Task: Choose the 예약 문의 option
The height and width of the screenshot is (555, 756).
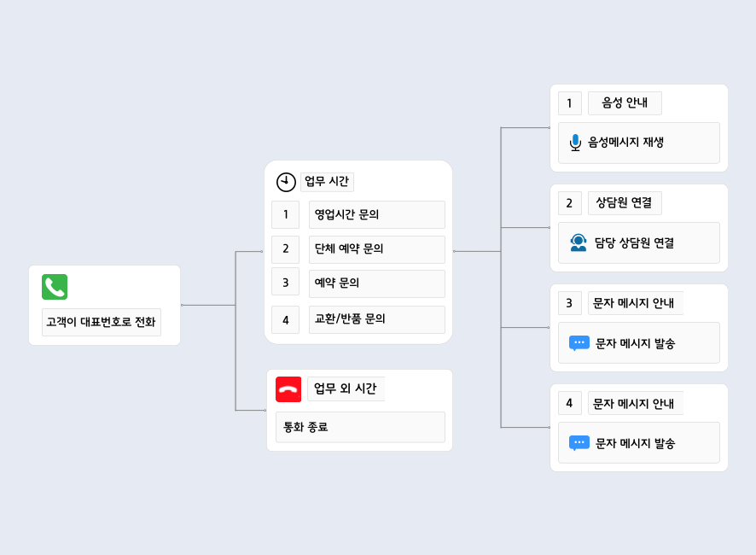Action: 376,283
